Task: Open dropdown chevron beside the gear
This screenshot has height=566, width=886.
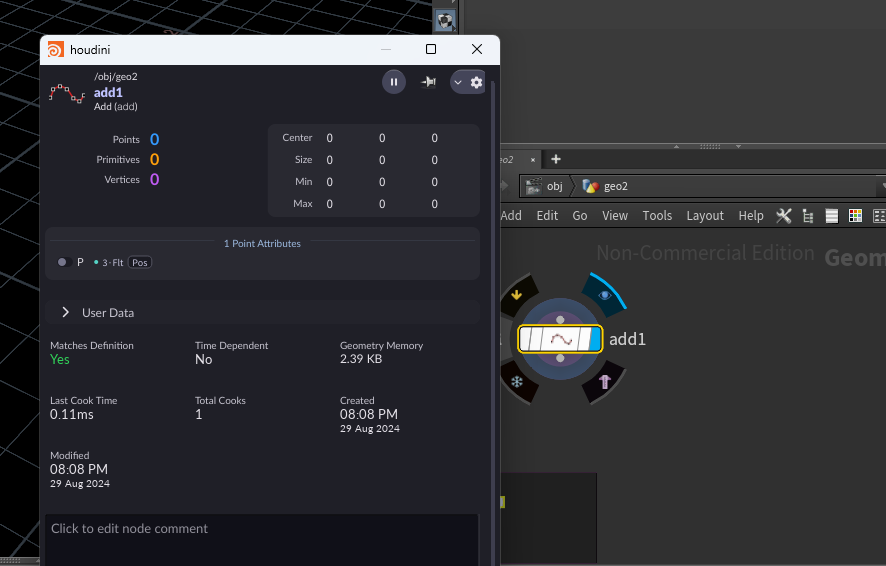Action: (458, 82)
